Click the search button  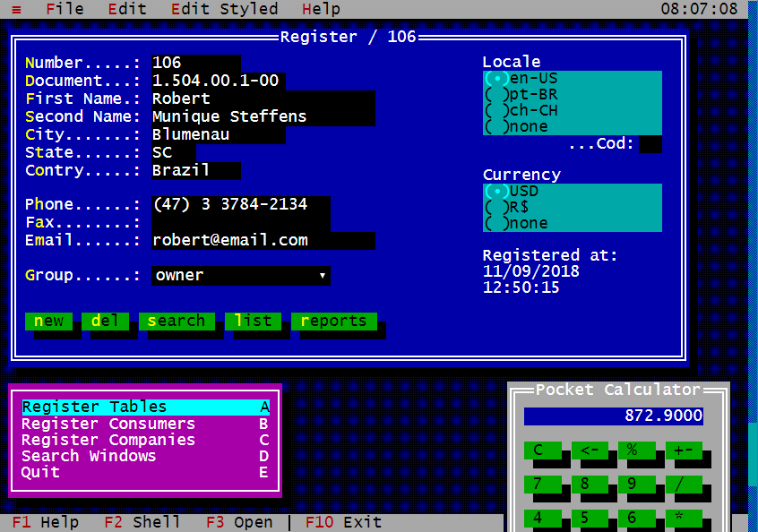177,321
